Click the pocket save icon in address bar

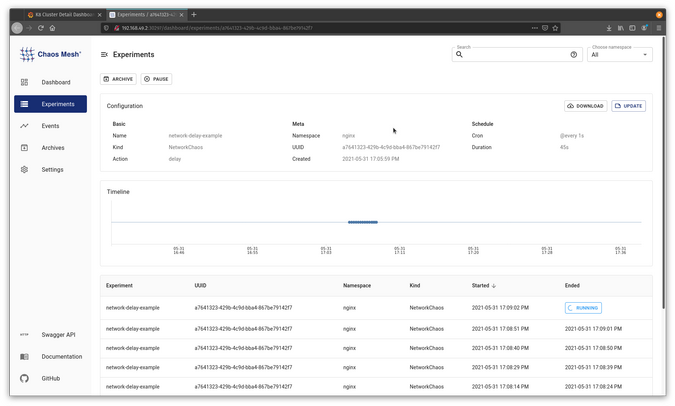coord(545,28)
